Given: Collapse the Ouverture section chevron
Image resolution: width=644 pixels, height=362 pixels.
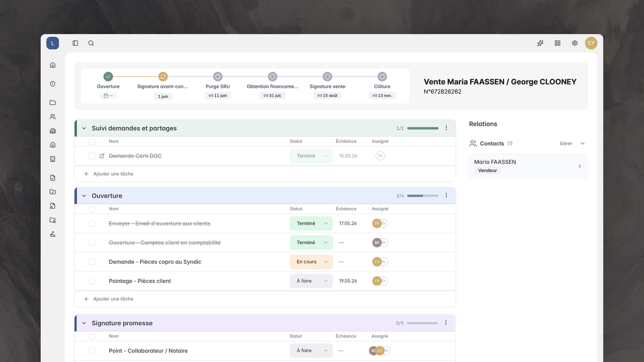Looking at the screenshot, I should pyautogui.click(x=84, y=196).
